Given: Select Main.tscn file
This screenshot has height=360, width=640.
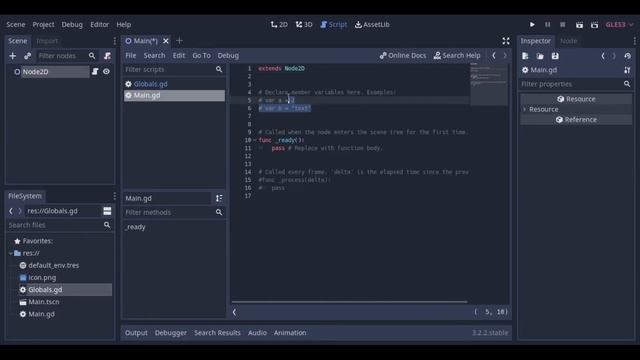Looking at the screenshot, I should click(x=44, y=302).
